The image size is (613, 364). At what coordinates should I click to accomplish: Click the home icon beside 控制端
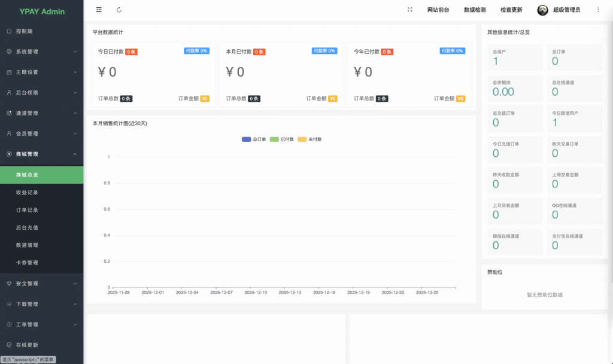[x=8, y=31]
